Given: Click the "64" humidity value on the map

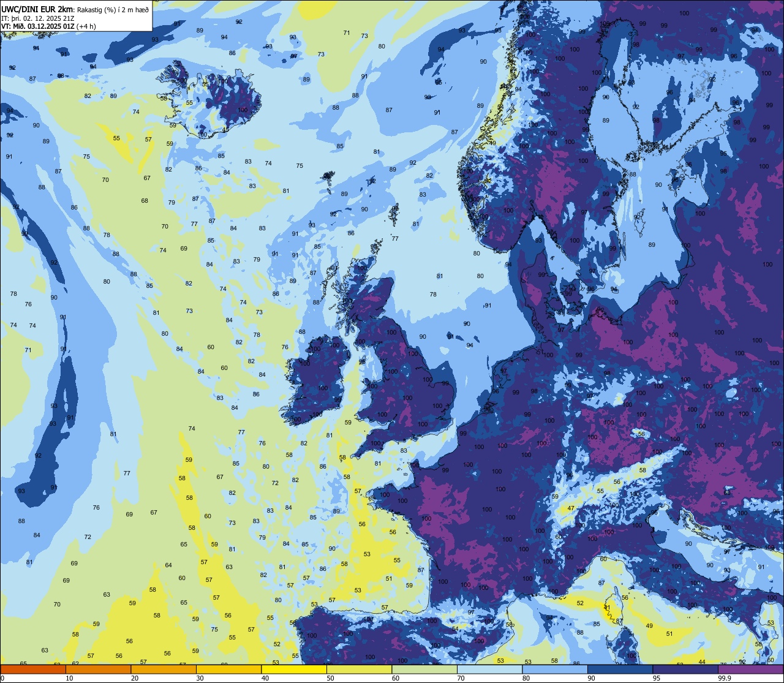Looking at the screenshot, I should 168,565.
